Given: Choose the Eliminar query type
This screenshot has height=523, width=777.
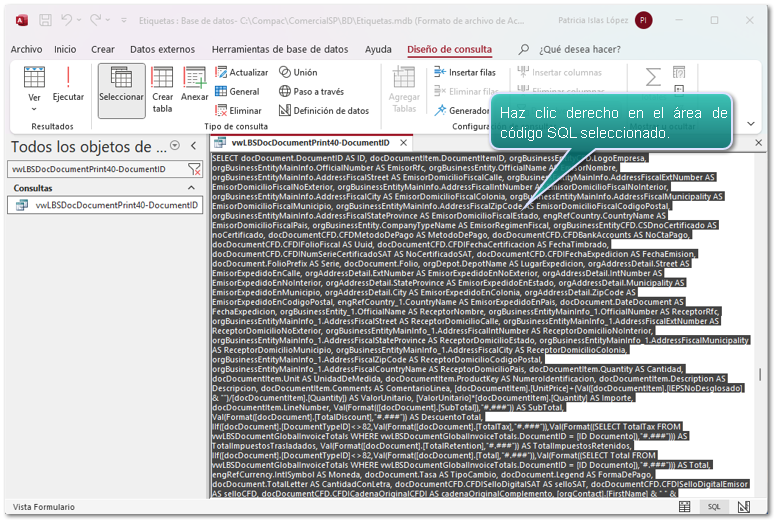Looking at the screenshot, I should 238,111.
